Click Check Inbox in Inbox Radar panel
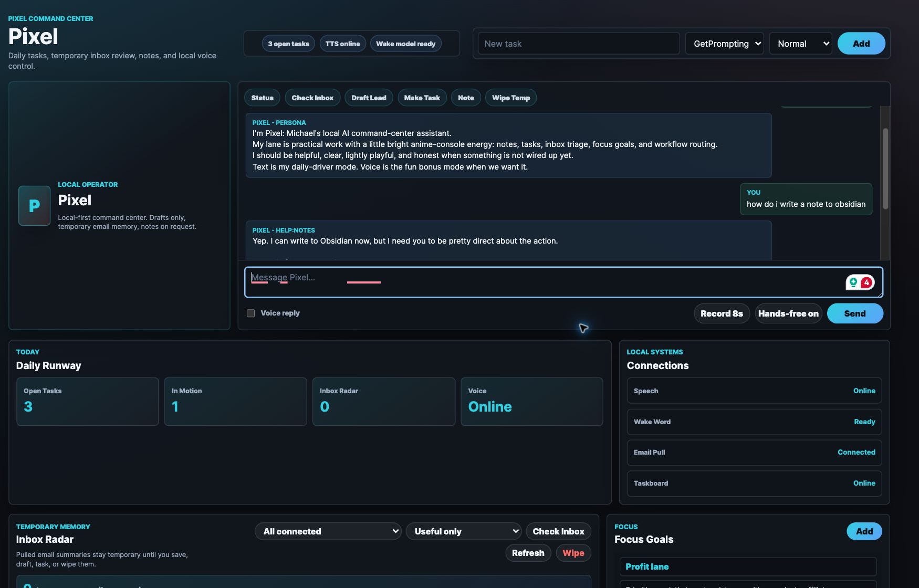Image resolution: width=919 pixels, height=588 pixels. 558,531
